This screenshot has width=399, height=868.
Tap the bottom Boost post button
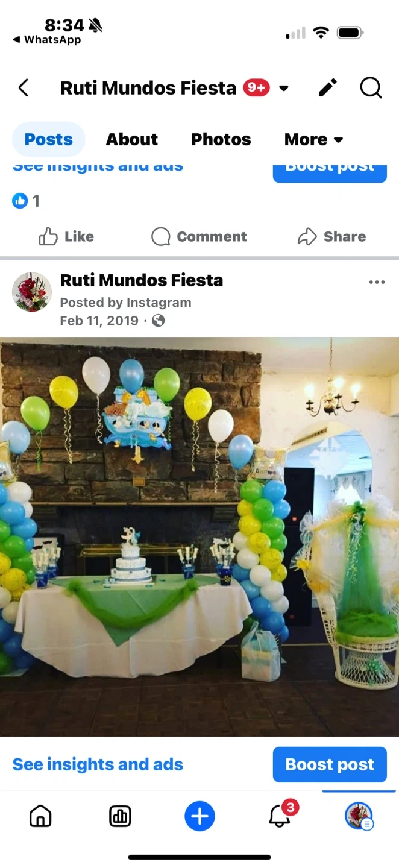point(330,764)
